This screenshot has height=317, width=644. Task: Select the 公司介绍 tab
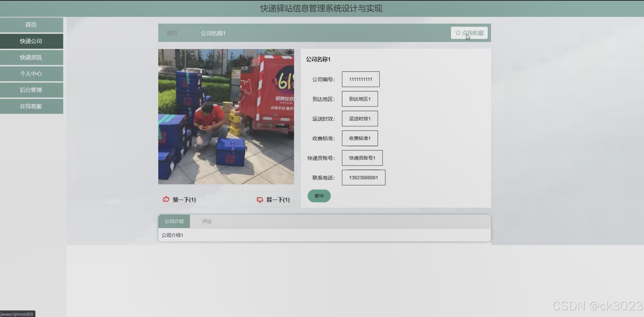[x=174, y=221]
